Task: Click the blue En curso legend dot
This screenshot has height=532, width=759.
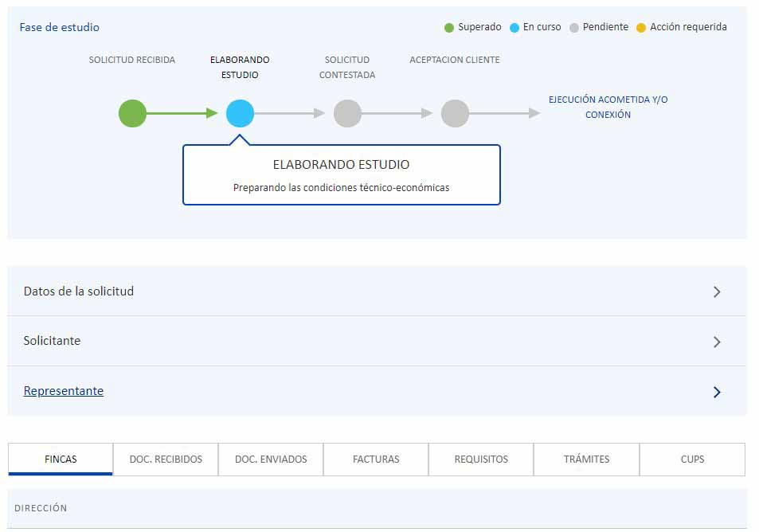Action: click(x=514, y=28)
